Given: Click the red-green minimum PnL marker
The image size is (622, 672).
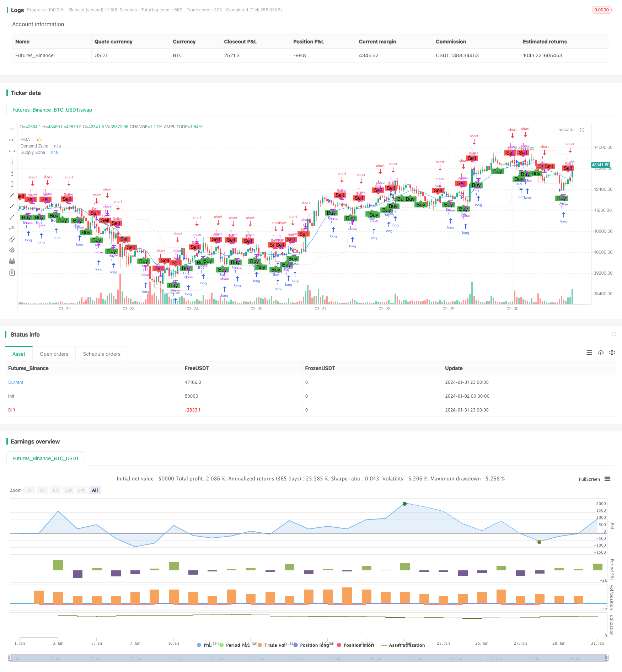Looking at the screenshot, I should [539, 542].
